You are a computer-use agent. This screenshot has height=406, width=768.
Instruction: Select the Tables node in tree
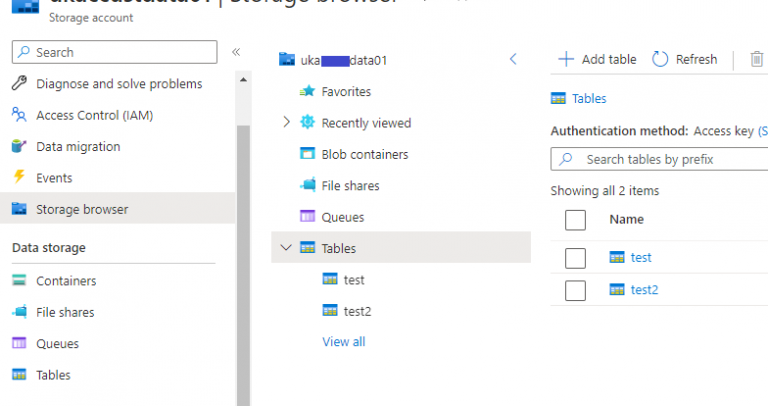[x=401, y=247]
